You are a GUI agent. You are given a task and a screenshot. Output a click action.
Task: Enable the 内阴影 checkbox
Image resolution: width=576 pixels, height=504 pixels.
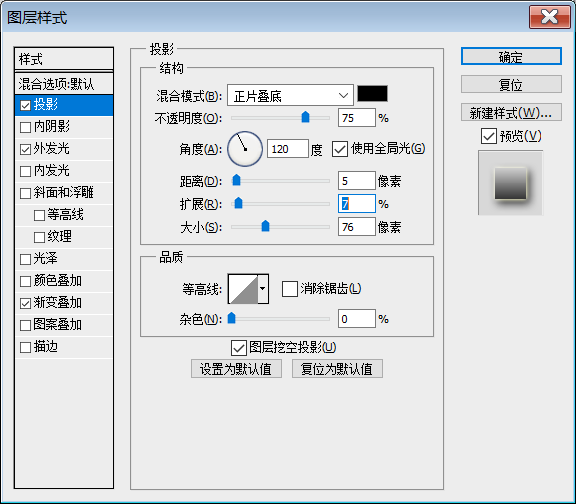[25, 127]
